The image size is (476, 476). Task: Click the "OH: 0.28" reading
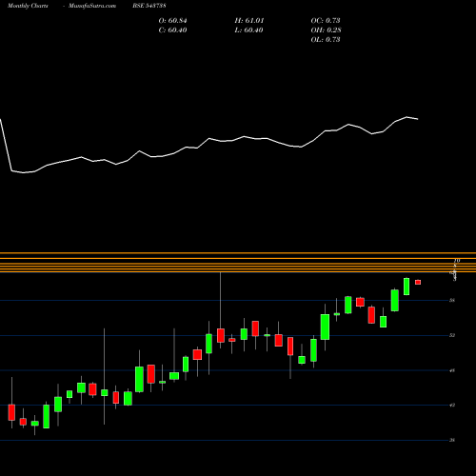click(x=326, y=30)
